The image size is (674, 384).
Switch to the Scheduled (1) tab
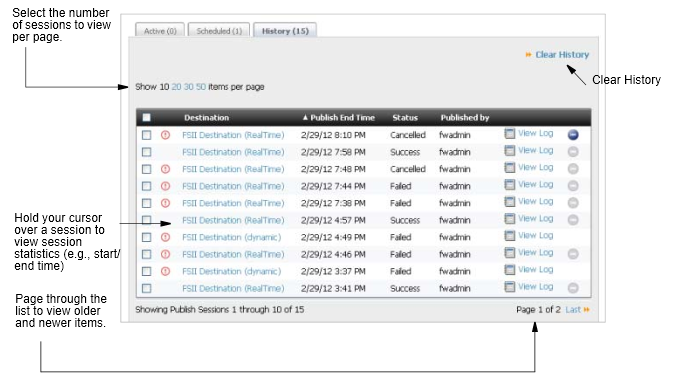click(219, 31)
